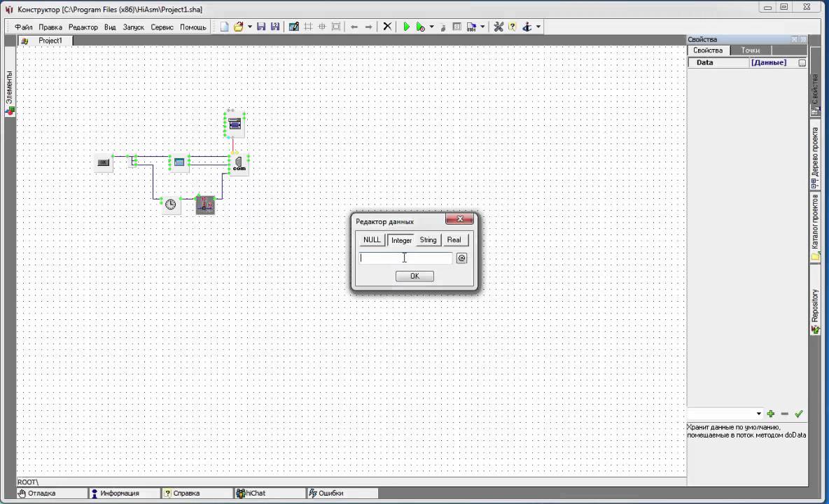Click the frame selection toolbar icon

pyautogui.click(x=335, y=27)
